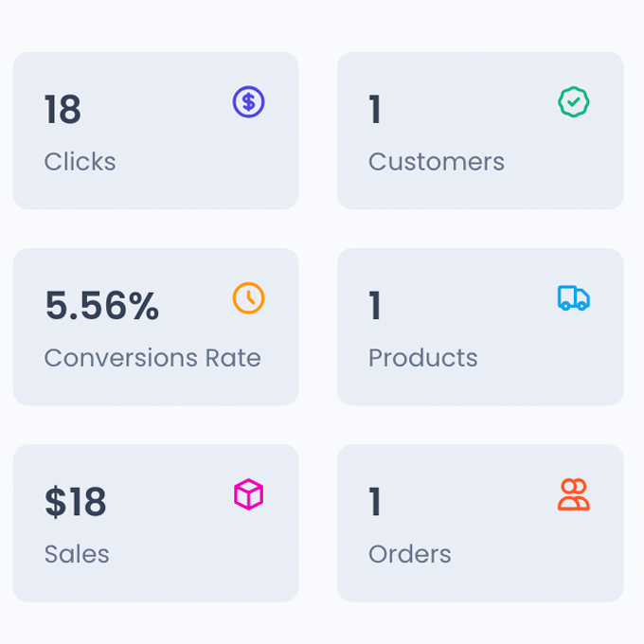This screenshot has height=644, width=644.
Task: Click the pink cube box icon
Action: point(248,494)
